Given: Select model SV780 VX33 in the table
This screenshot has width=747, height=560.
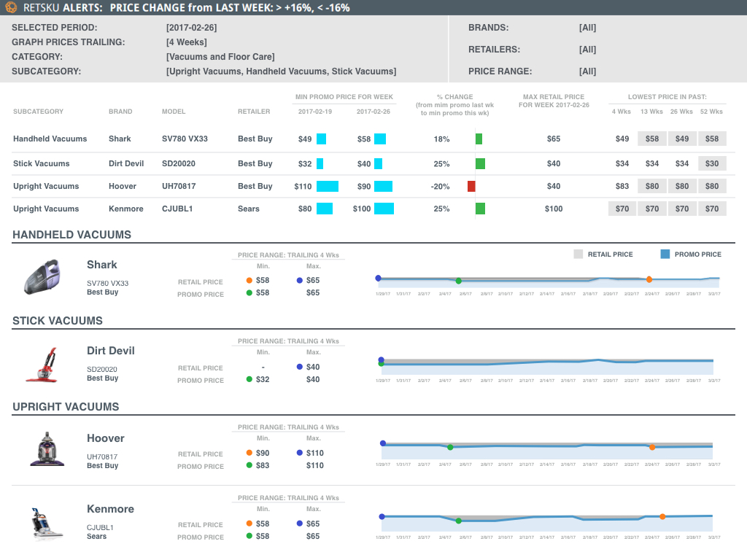Looking at the screenshot, I should coord(185,139).
